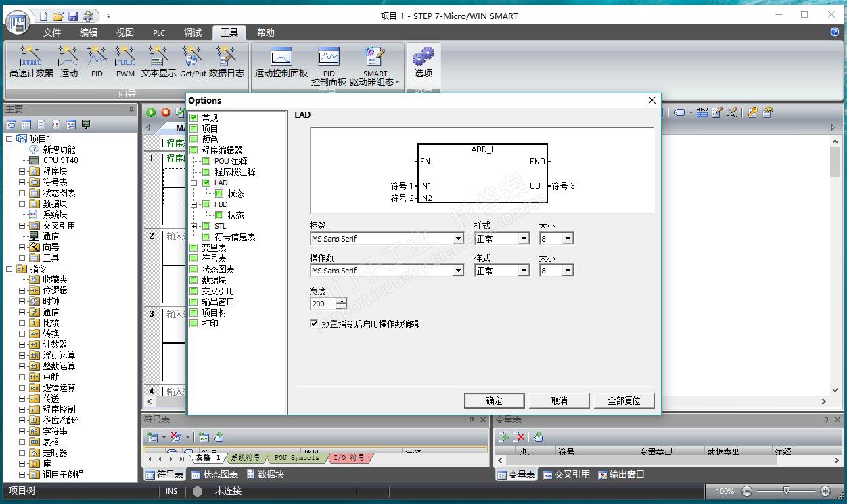Screen dimensions: 847x504
Task: Open the 视图 ribbon tab
Action: click(x=124, y=32)
